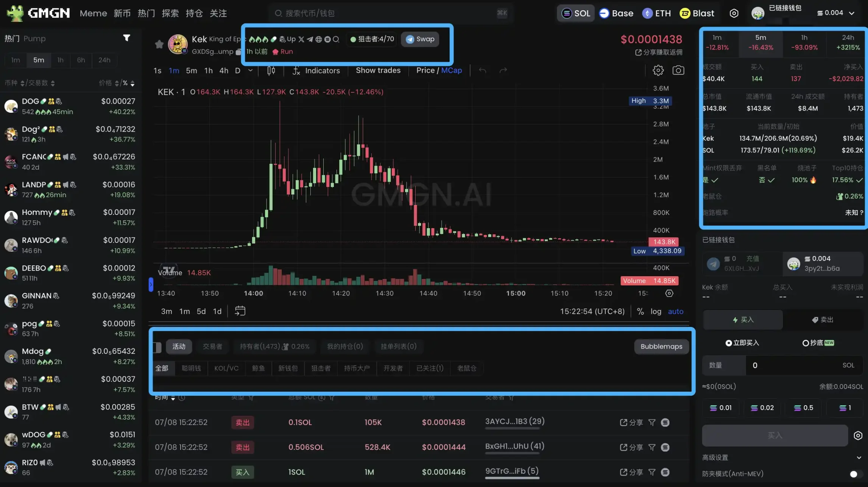
Task: Take a chart snapshot with the camera icon
Action: pyautogui.click(x=678, y=70)
